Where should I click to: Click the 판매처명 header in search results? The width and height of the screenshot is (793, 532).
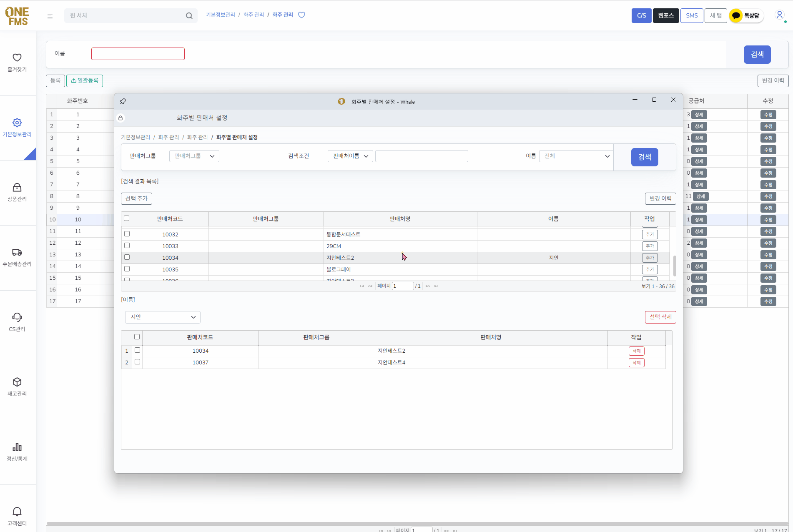pos(400,219)
